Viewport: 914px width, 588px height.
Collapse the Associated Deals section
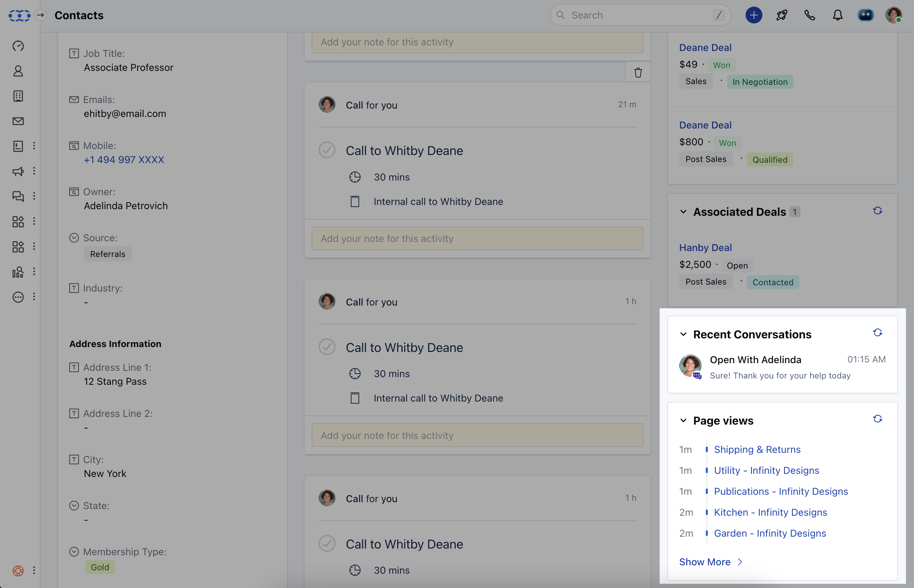click(684, 212)
